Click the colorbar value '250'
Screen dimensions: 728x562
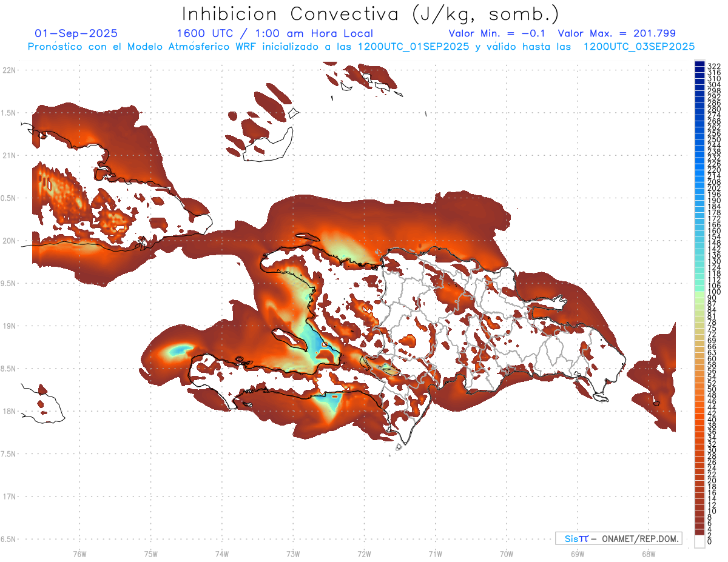click(713, 139)
